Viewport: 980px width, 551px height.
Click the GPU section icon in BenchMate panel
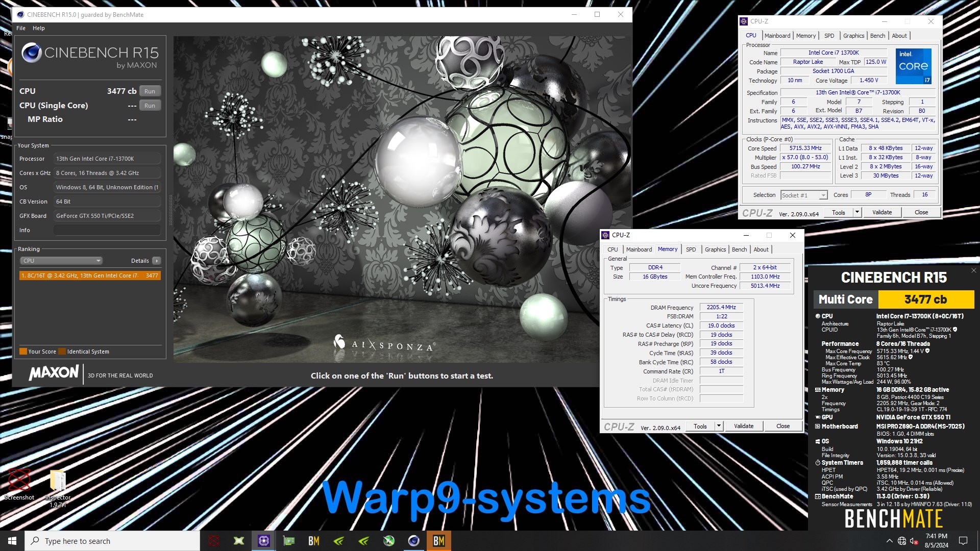tap(818, 417)
